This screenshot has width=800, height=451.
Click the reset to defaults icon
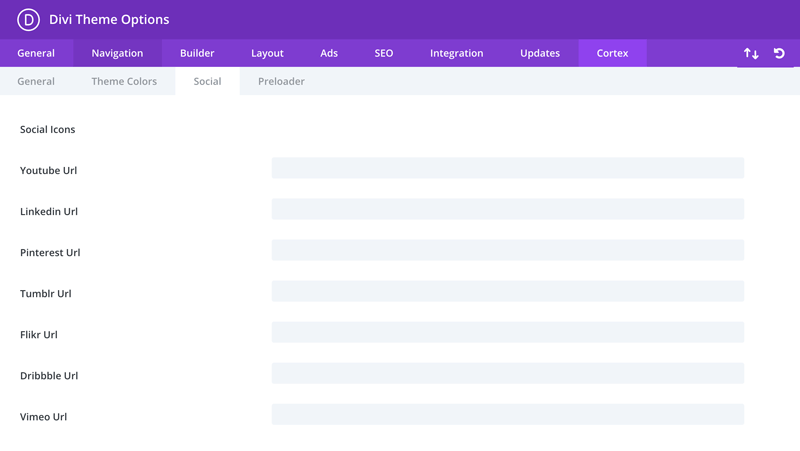point(779,53)
